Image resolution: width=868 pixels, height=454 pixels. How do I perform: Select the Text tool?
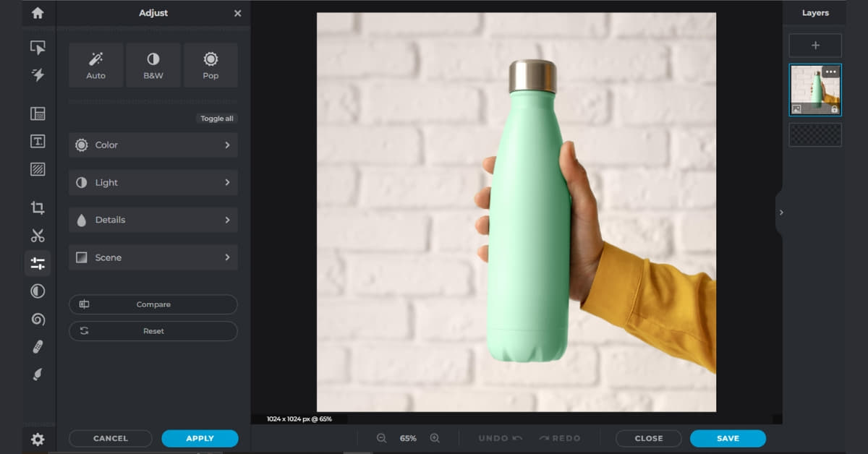point(38,141)
